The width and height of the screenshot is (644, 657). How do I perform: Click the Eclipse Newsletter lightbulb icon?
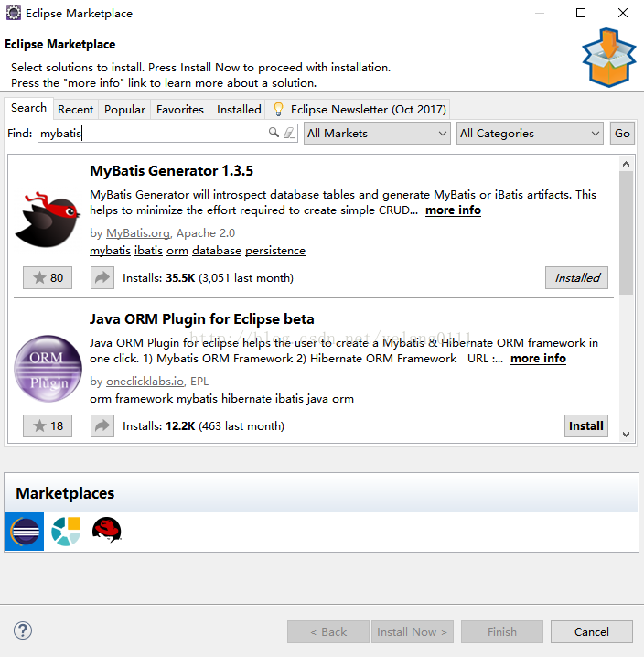coord(278,109)
